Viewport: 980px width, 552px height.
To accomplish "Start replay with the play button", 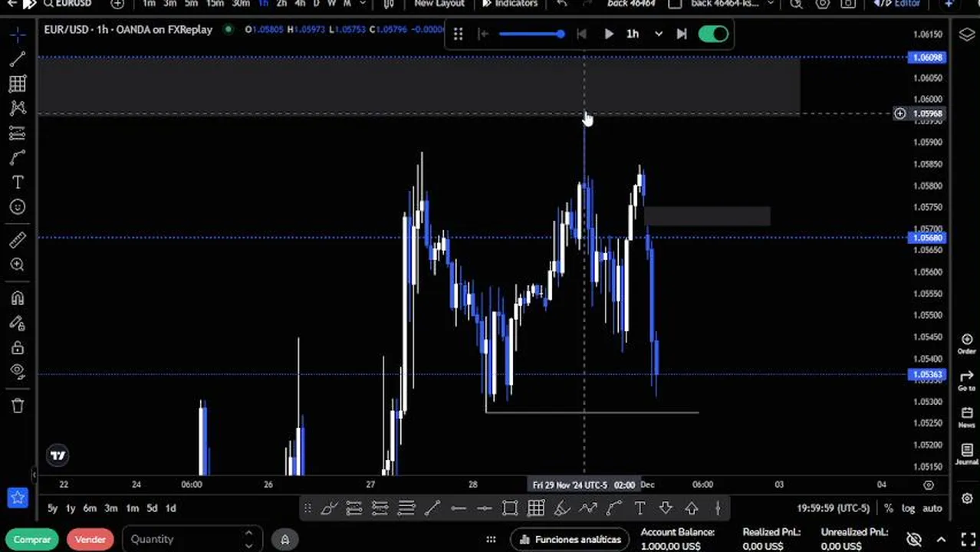I will [x=609, y=34].
